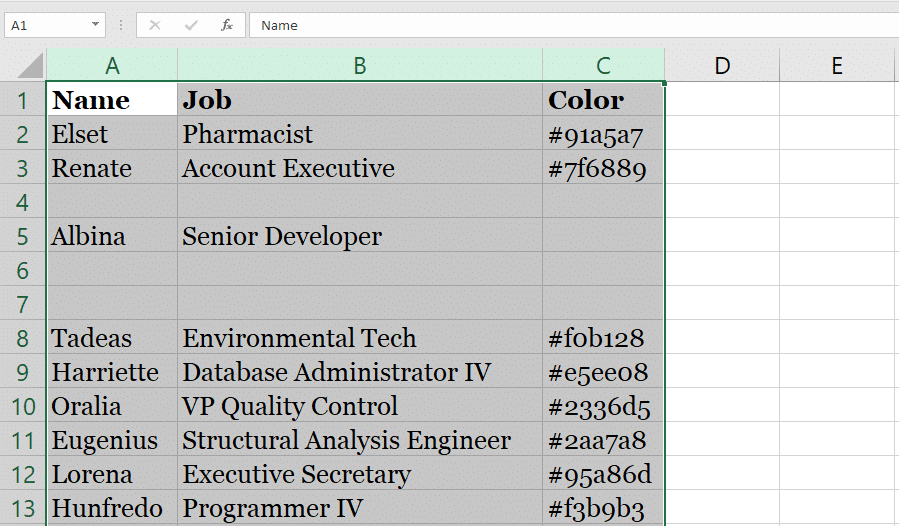This screenshot has width=899, height=526.
Task: Click the Programmer IV cell
Action: coord(360,508)
